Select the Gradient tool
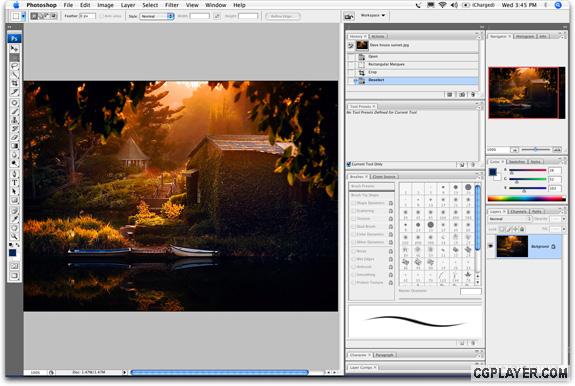This screenshot has height=386, width=575. click(x=14, y=146)
